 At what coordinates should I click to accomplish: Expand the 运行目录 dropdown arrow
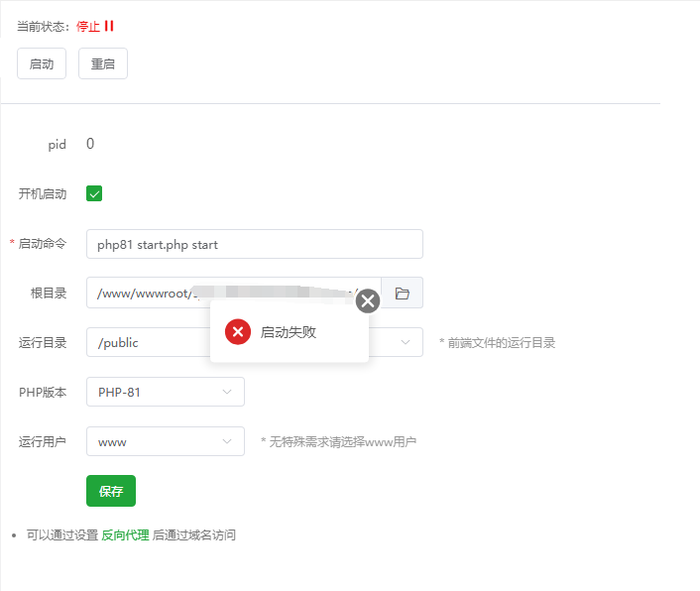406,342
